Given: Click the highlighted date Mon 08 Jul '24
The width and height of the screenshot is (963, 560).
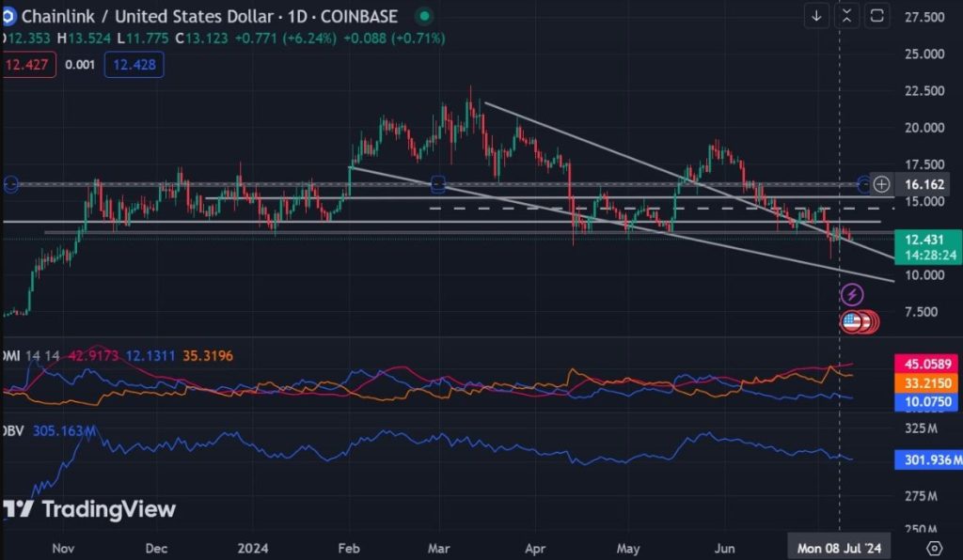Looking at the screenshot, I should coord(839,548).
